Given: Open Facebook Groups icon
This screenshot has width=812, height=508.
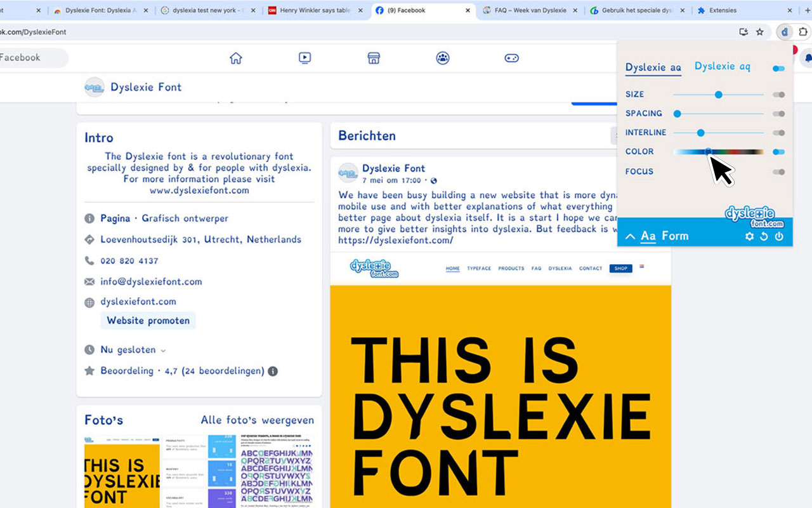Looking at the screenshot, I should tap(443, 58).
